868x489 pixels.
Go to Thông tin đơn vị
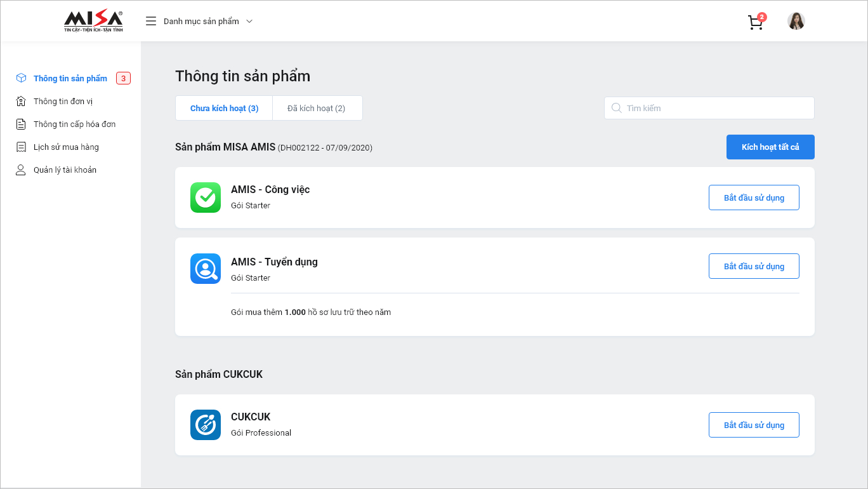tap(63, 101)
